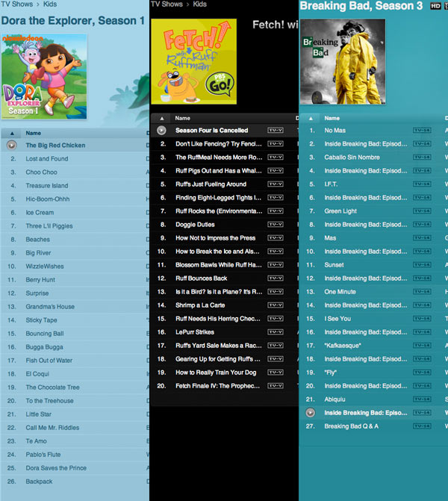Screen dimensions: 448x501
Task: Click play icon above Breaking Bad Q & A
Action: [x=311, y=412]
